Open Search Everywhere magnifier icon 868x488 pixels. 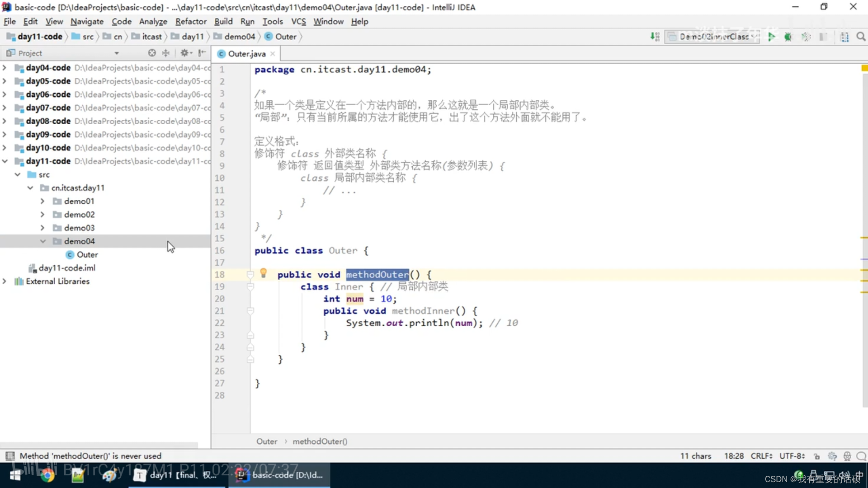[861, 37]
